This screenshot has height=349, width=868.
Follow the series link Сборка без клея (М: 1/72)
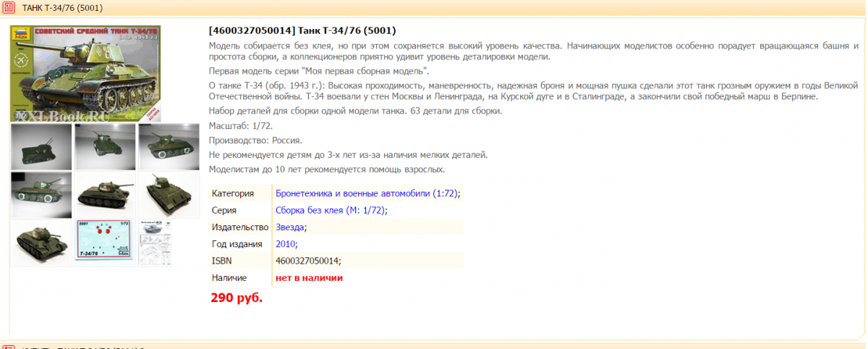(x=331, y=210)
